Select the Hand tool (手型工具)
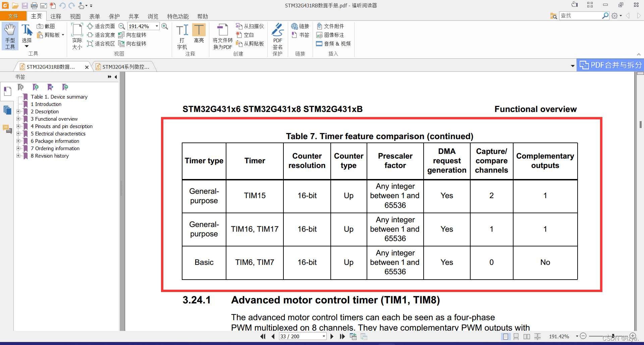This screenshot has width=644, height=345. (x=10, y=36)
